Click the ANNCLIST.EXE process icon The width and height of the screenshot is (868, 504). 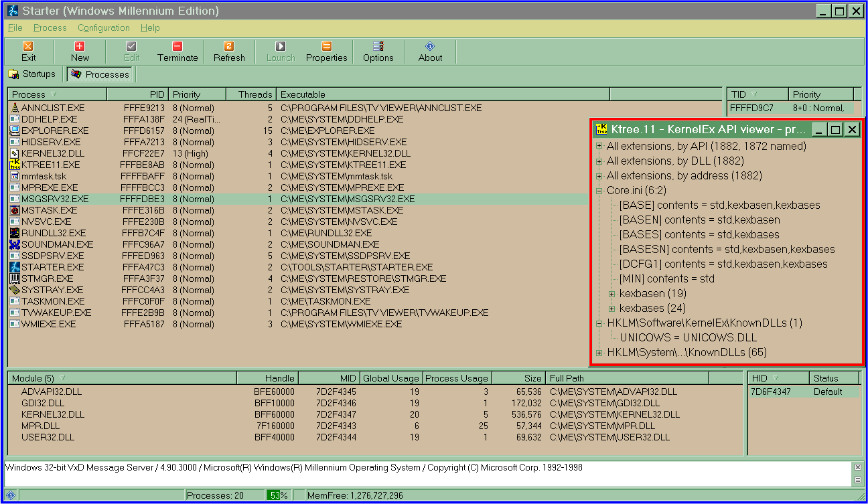point(15,108)
